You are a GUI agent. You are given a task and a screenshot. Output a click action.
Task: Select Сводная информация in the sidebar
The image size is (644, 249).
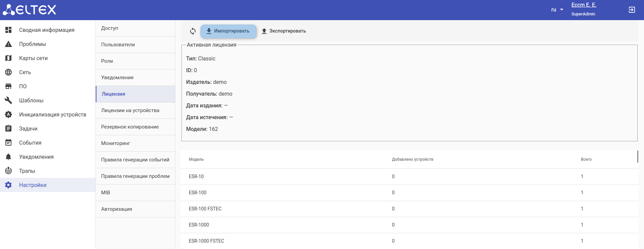pos(47,30)
